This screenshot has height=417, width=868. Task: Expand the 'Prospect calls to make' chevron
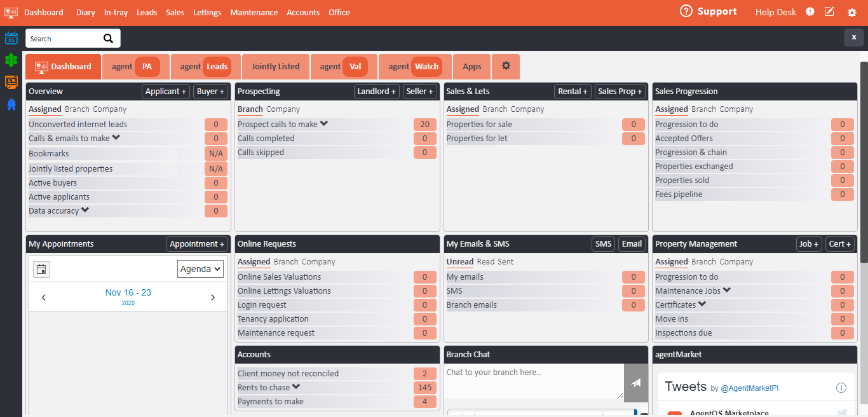(324, 124)
